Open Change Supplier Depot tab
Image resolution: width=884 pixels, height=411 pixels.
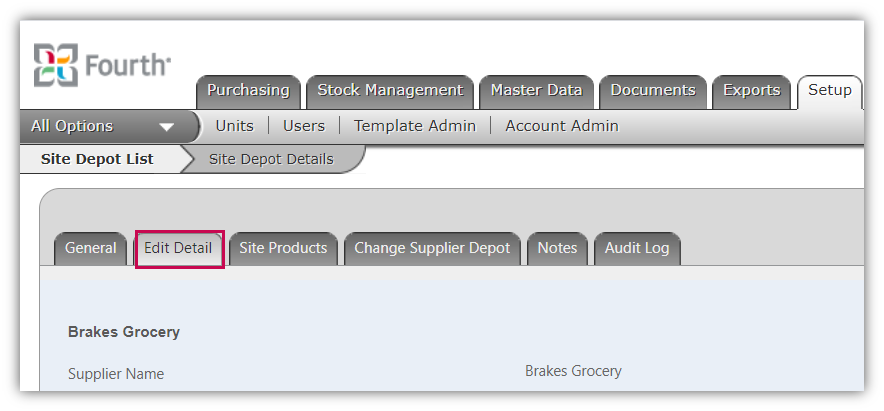(432, 249)
